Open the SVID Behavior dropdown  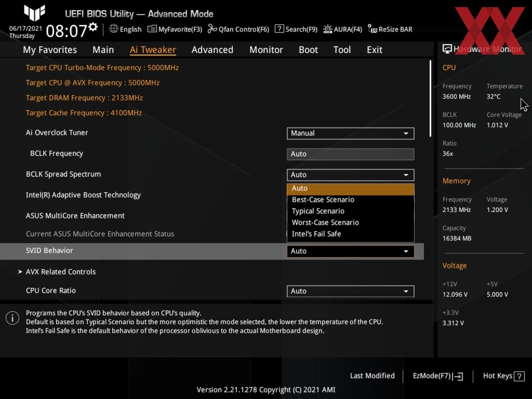[350, 251]
